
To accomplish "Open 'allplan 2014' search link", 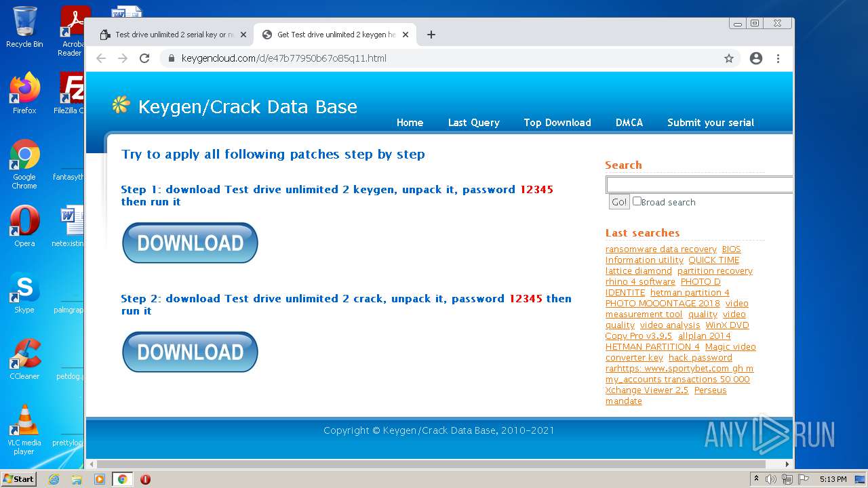I will (705, 336).
